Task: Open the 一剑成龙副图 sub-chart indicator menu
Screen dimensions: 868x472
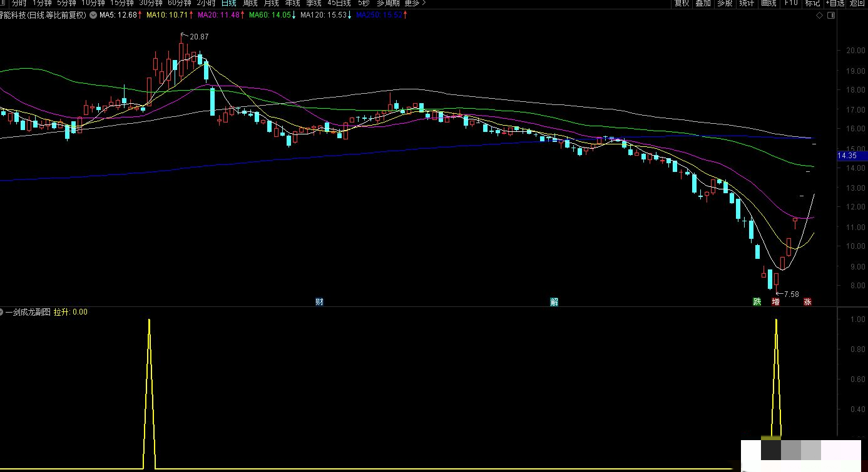Action: coord(2,312)
